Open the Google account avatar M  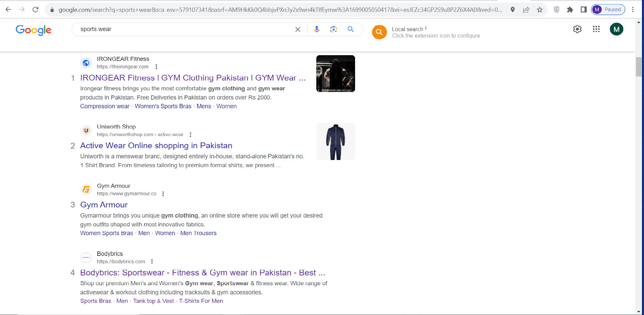pos(616,29)
